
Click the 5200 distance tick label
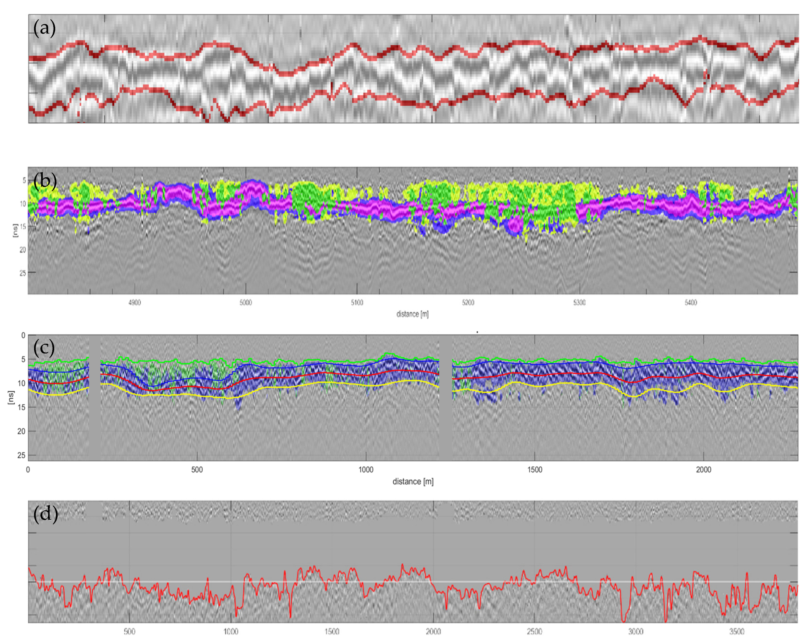point(468,303)
